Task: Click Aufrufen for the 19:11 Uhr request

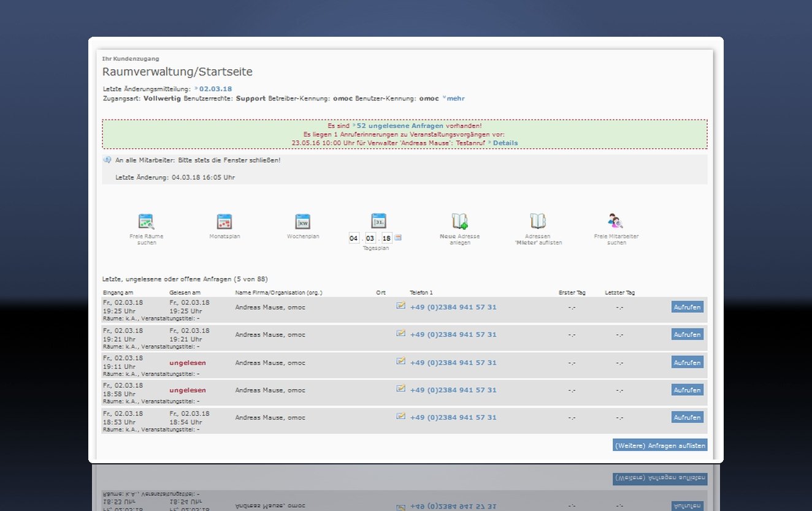Action: 688,363
